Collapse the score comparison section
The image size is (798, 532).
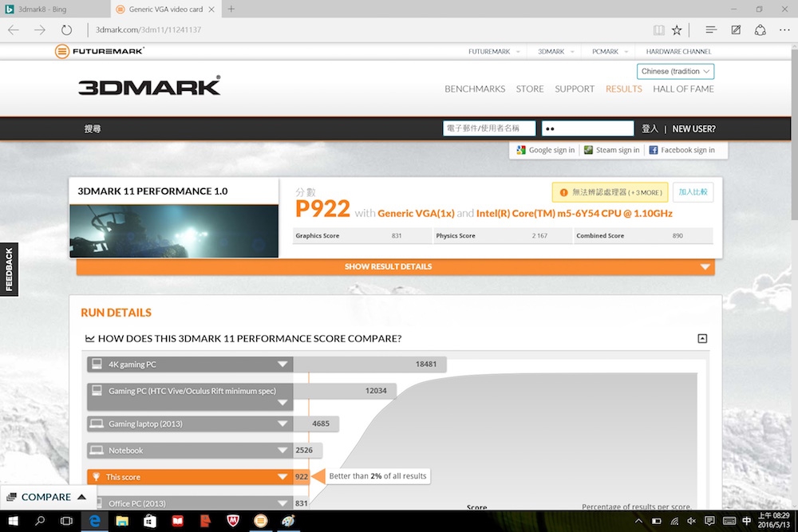tap(702, 339)
